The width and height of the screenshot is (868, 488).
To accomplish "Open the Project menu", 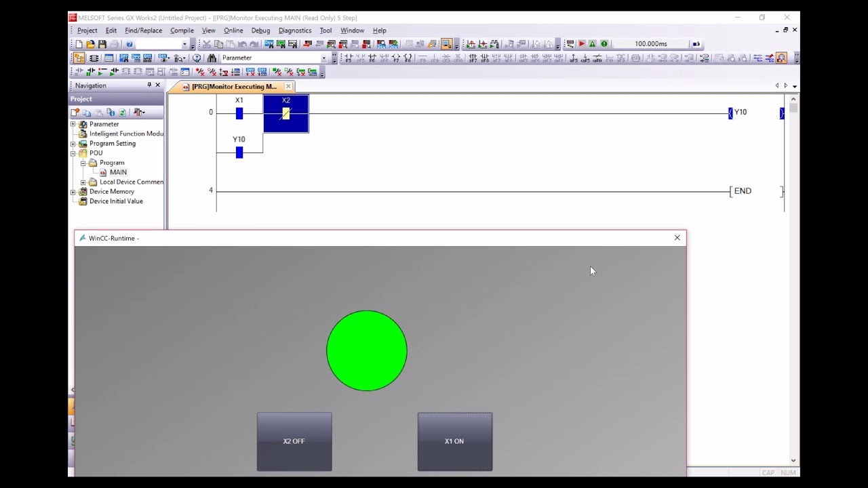I will tap(87, 30).
